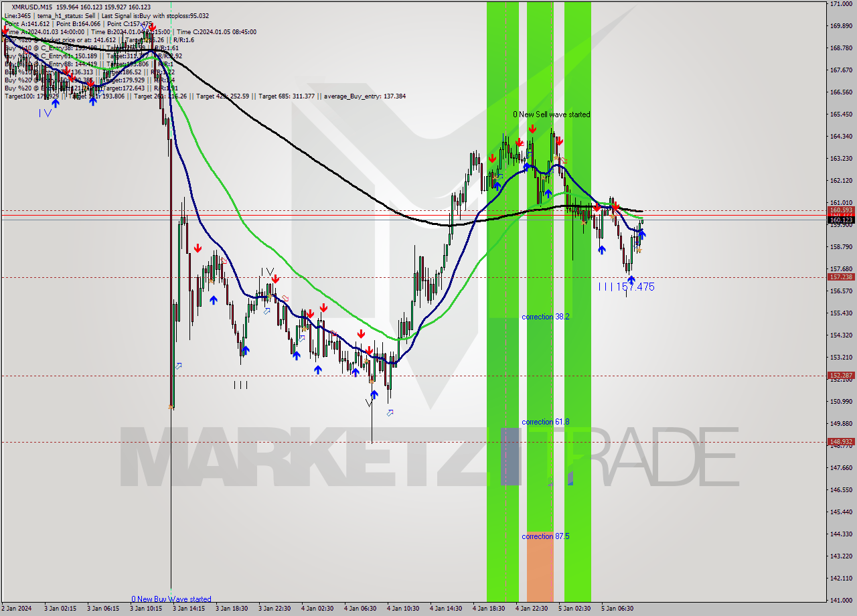This screenshot has height=616, width=857.
Task: Click 164.340 on the price scale
Action: [841, 136]
